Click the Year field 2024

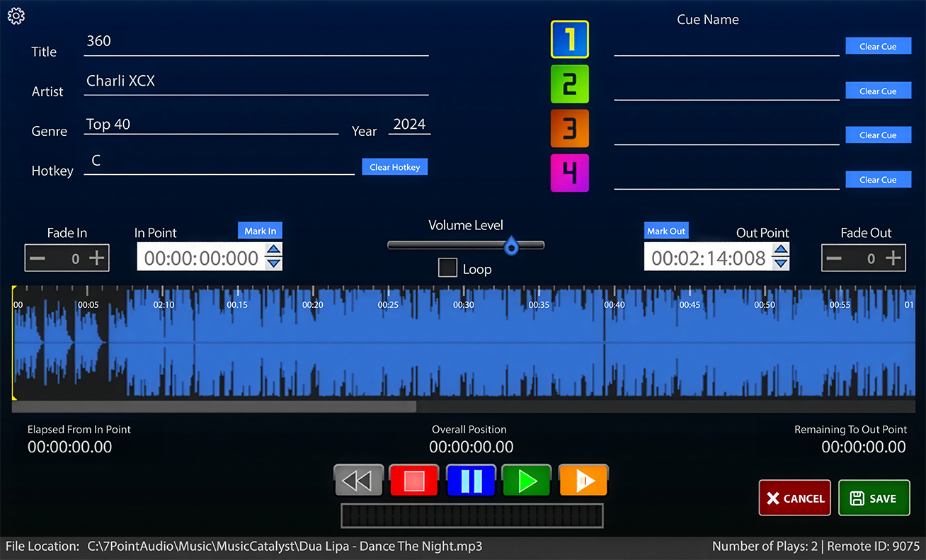[x=409, y=124]
